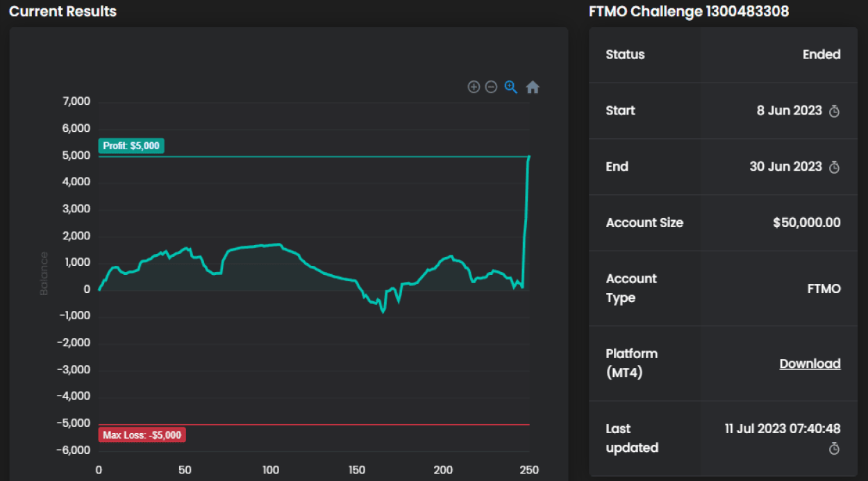Select the $50,000.00 account size value
868x481 pixels.
(x=806, y=223)
